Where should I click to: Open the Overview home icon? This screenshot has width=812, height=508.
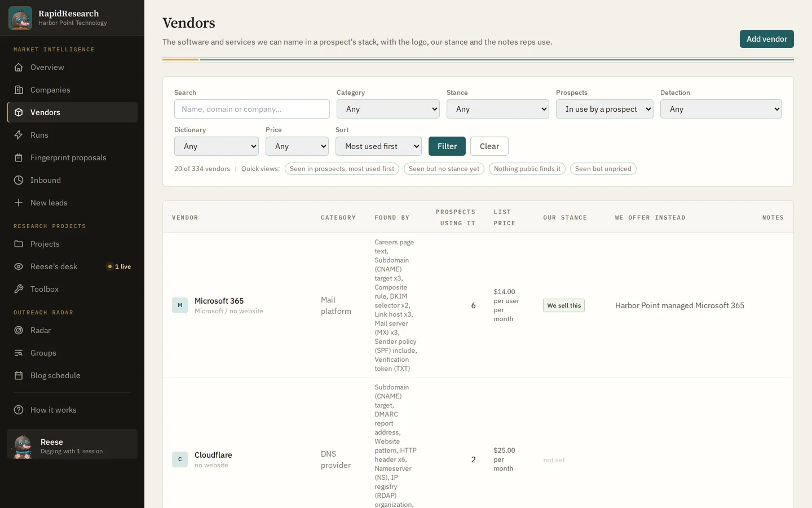(19, 67)
